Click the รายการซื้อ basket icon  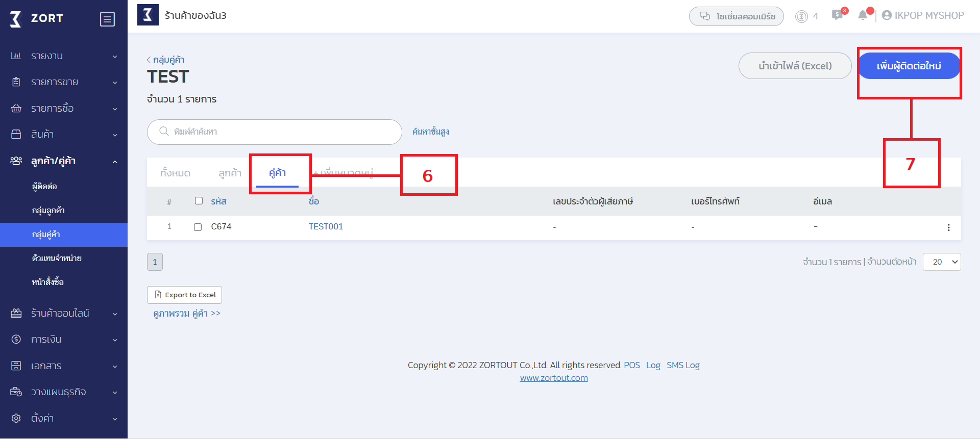tap(16, 108)
